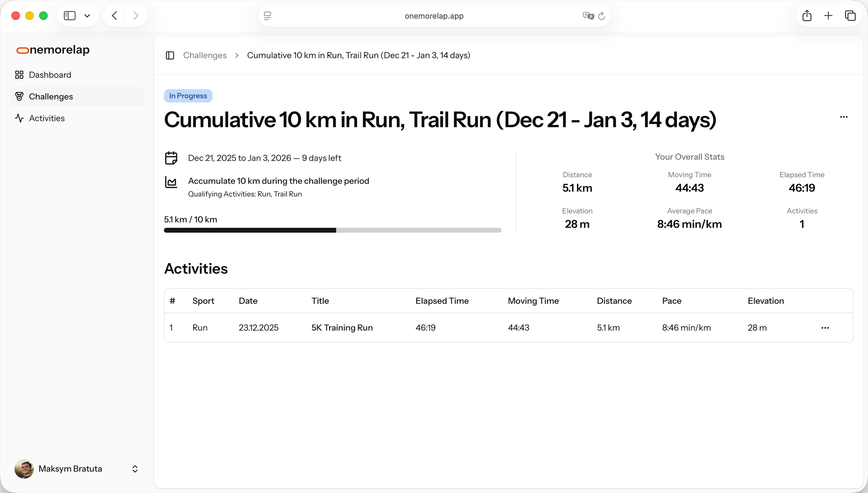The height and width of the screenshot is (493, 868).
Task: Reload the onemorelap.app page
Action: tap(601, 16)
